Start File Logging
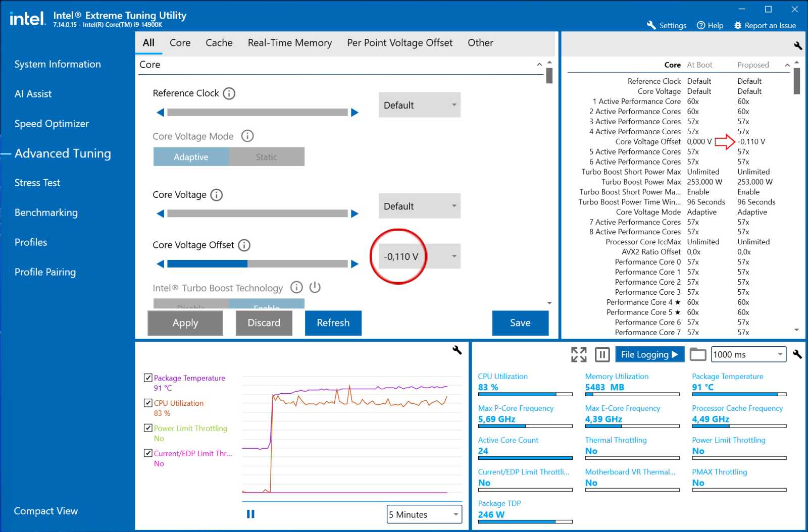This screenshot has height=532, width=808. 649,354
